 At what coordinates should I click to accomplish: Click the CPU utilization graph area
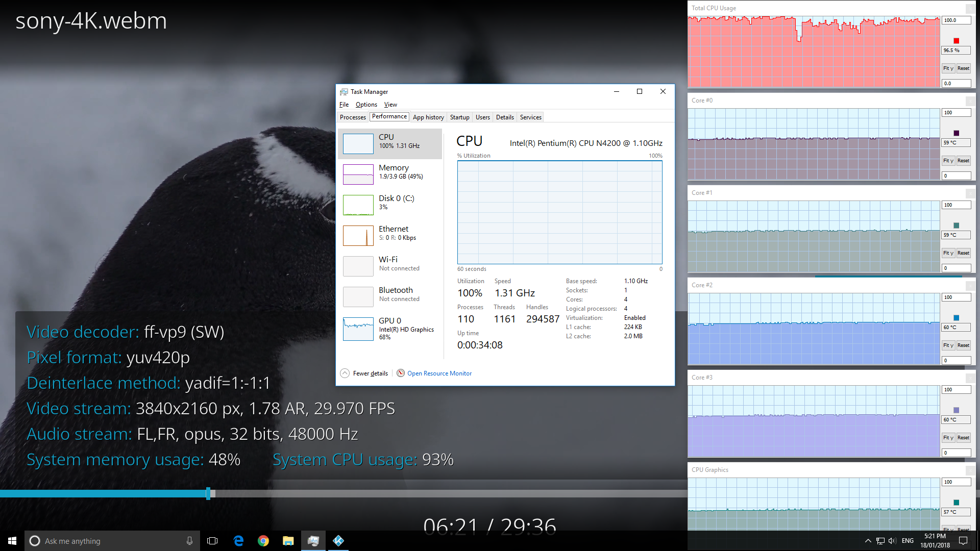coord(560,212)
